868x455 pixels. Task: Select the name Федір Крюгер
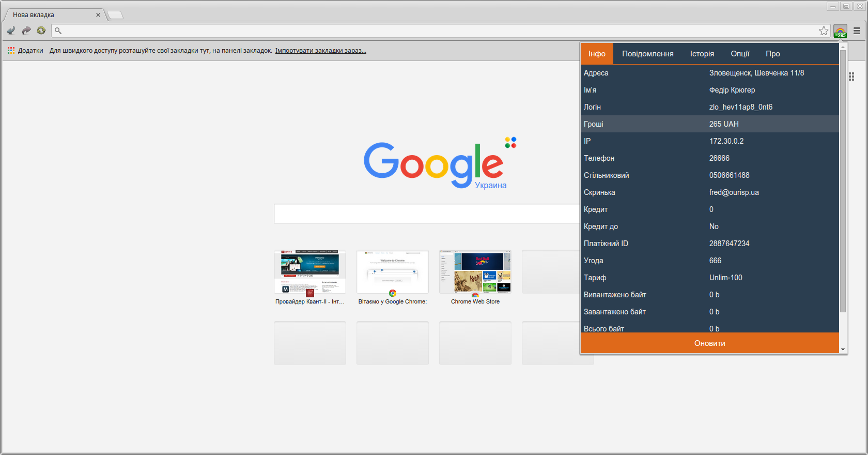pos(732,90)
